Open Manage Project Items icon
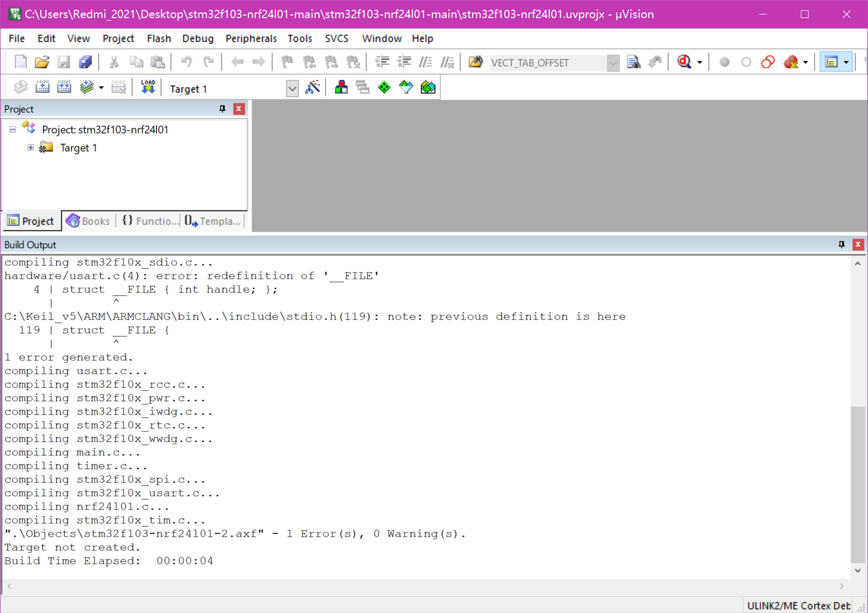This screenshot has height=613, width=868. (x=341, y=87)
